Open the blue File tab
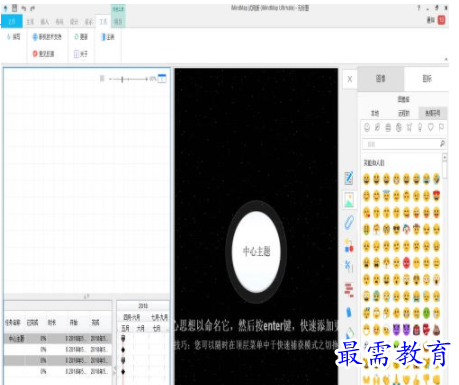 (12, 22)
